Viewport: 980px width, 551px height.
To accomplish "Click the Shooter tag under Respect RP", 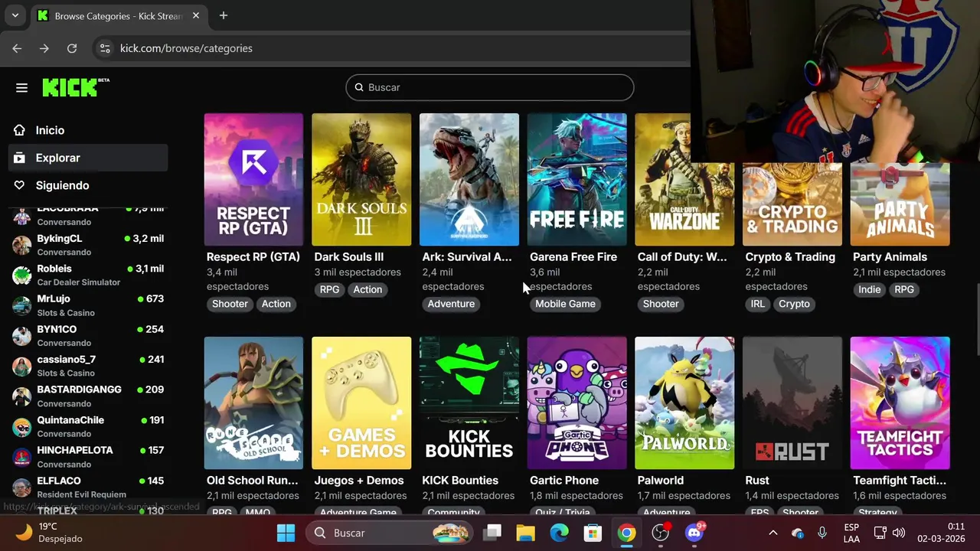I will 230,304.
